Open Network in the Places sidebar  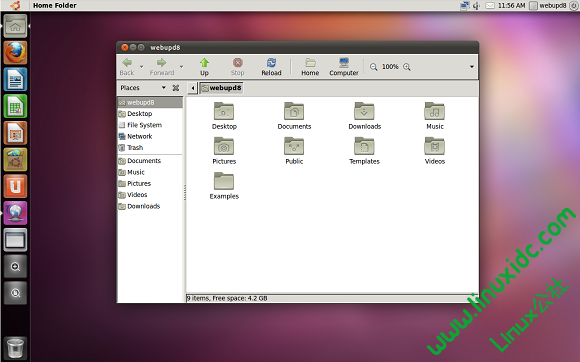(150, 136)
